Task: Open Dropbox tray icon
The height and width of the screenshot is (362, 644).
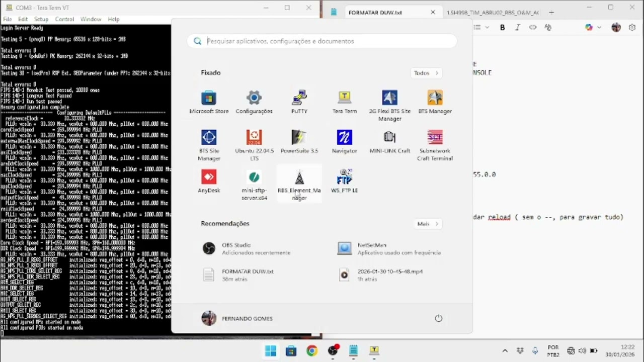Action: tap(520, 351)
